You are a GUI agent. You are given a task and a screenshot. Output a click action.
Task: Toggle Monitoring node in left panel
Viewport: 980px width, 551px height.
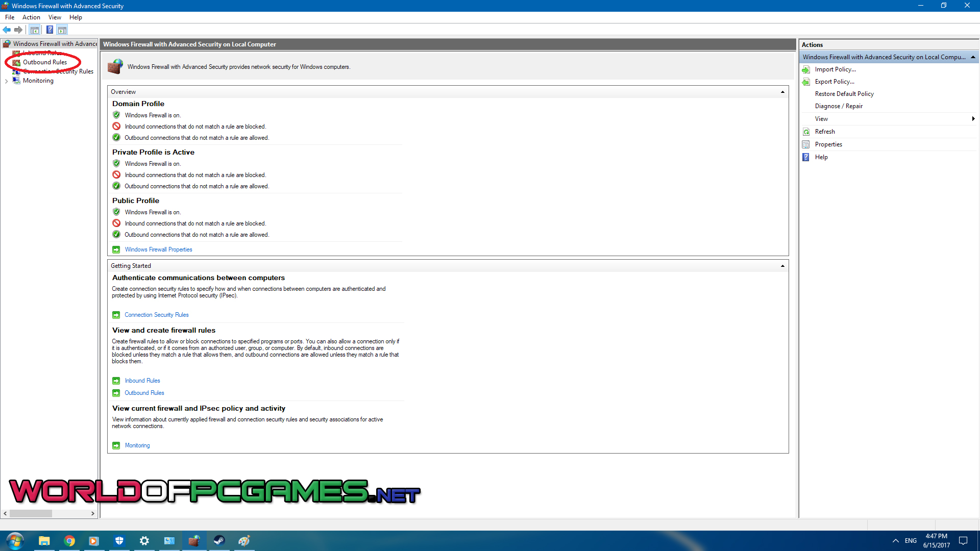[x=6, y=80]
